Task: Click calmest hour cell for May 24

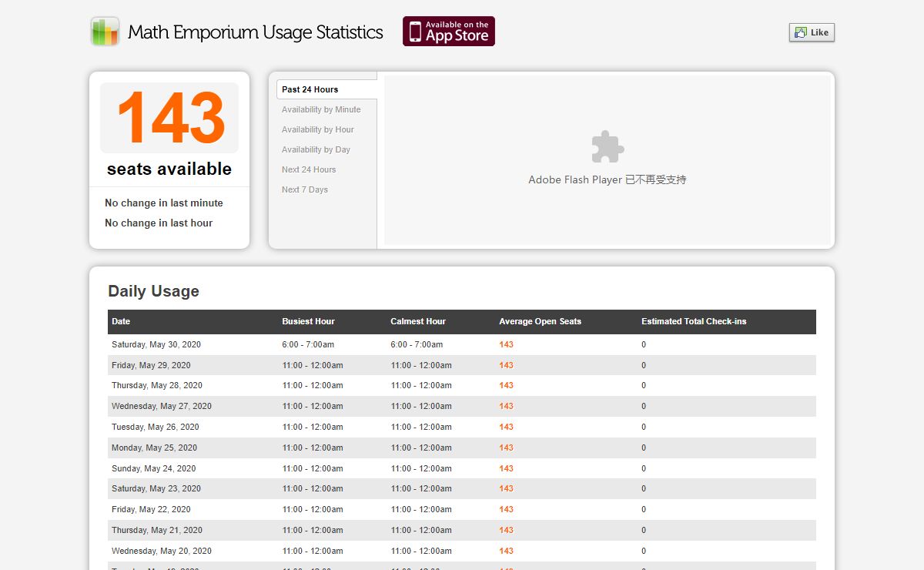Action: point(421,468)
